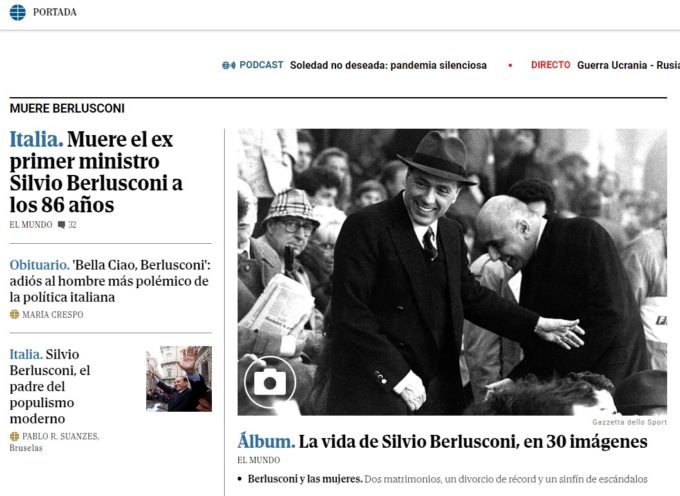Open 'La vida de Silvio Berlusconi, en 30 imágenes'

(442, 442)
